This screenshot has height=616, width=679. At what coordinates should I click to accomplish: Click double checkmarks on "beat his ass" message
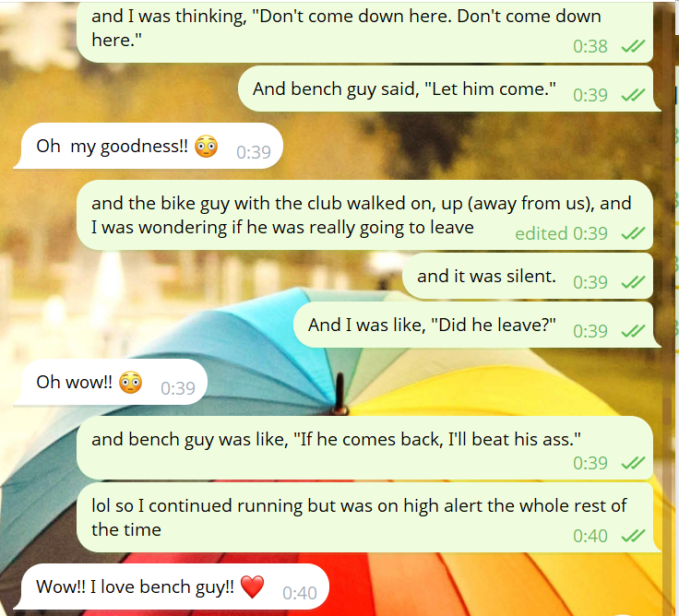633,463
